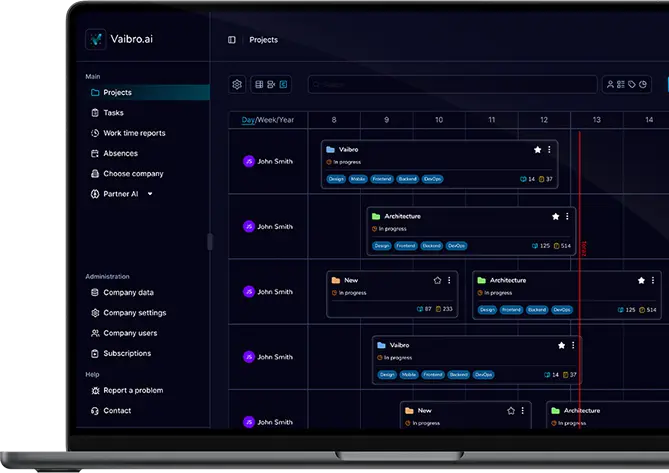Open the settings gear in the toolbar
Image resolution: width=669 pixels, height=473 pixels.
click(x=237, y=85)
